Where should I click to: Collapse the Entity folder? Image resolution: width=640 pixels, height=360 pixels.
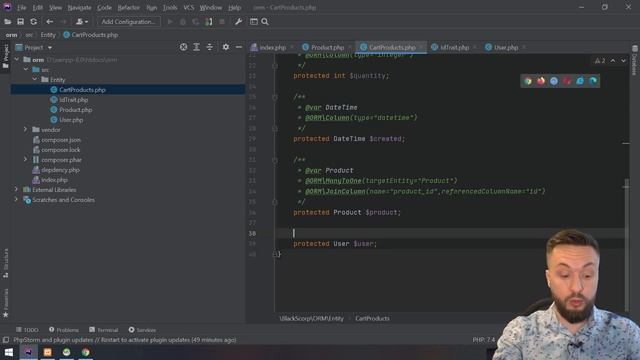pos(35,80)
